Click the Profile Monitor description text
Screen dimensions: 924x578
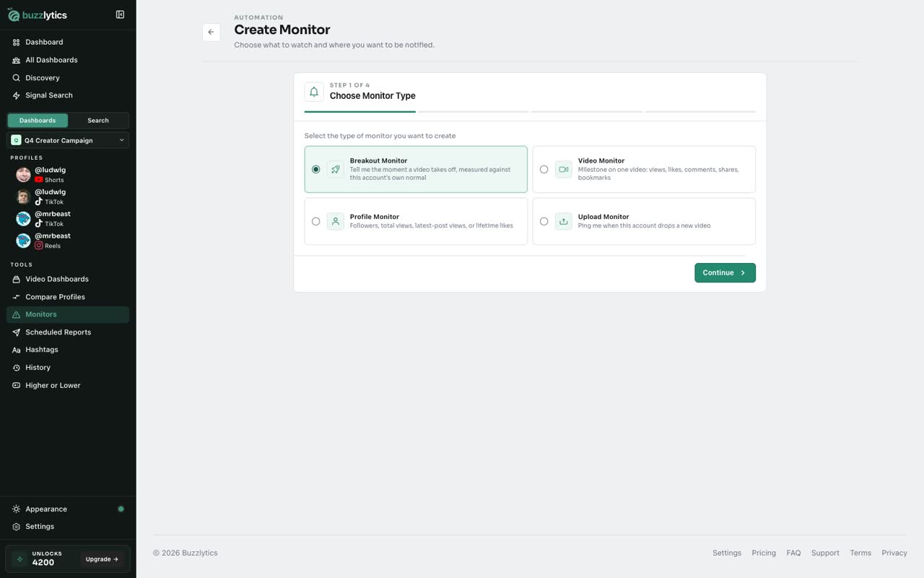(432, 226)
